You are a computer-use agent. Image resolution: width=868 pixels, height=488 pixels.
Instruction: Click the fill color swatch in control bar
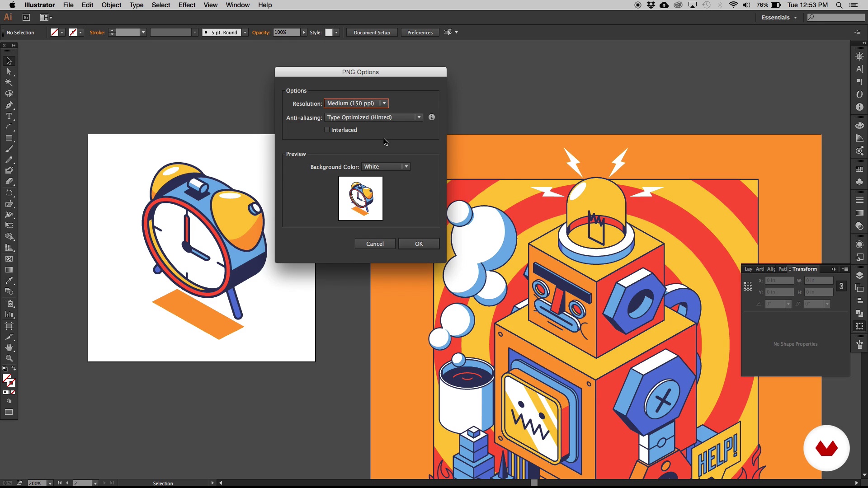(x=54, y=33)
